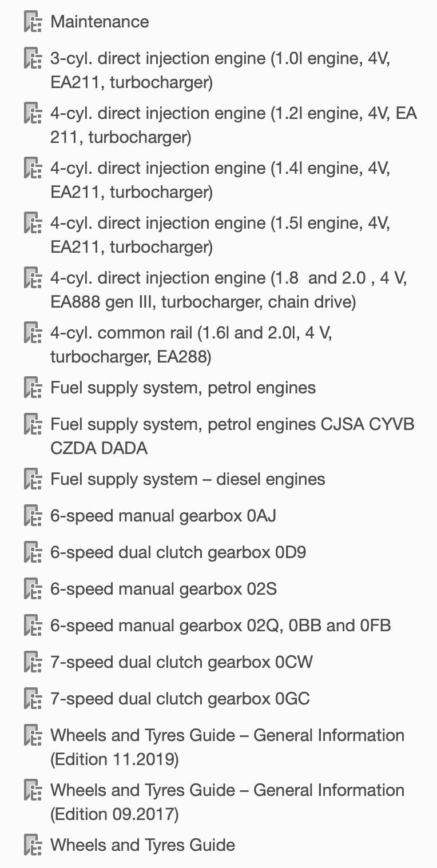This screenshot has height=868, width=437.
Task: Open Fuel supply system, petrol engines
Action: [183, 388]
